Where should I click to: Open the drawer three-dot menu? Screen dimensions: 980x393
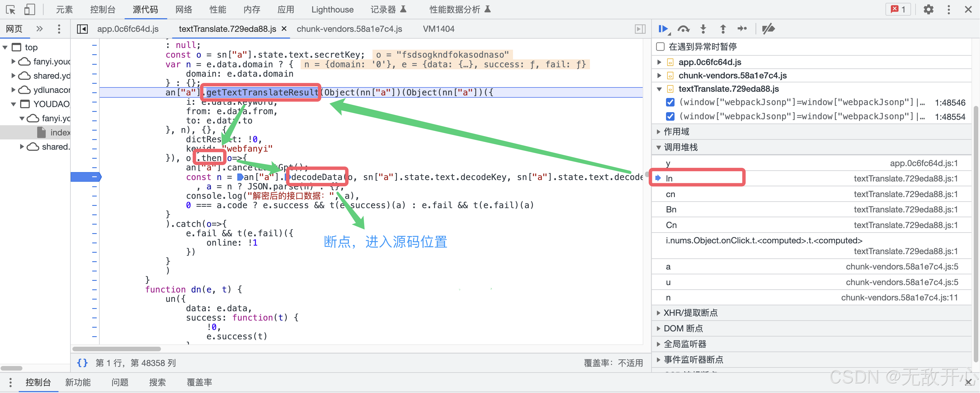(x=10, y=382)
